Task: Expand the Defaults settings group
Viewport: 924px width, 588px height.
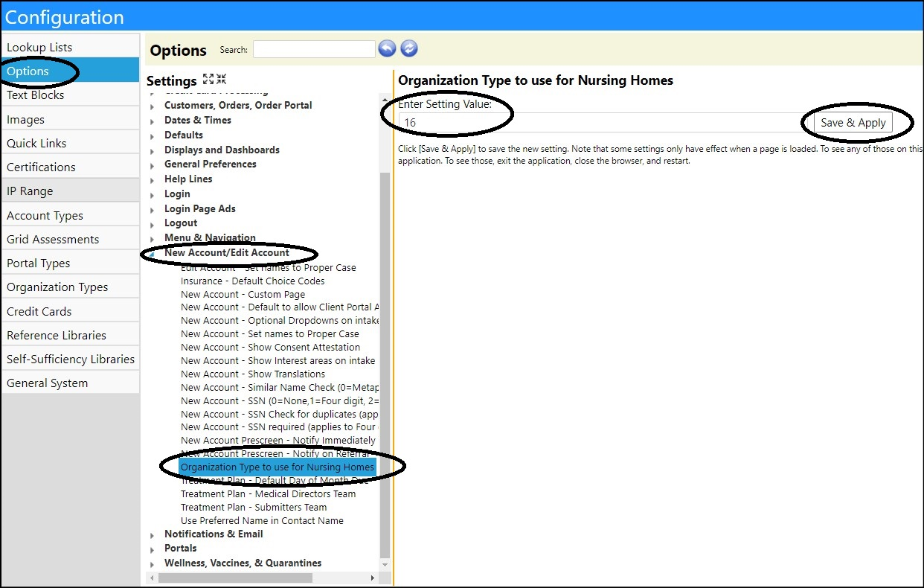Action: 152,136
